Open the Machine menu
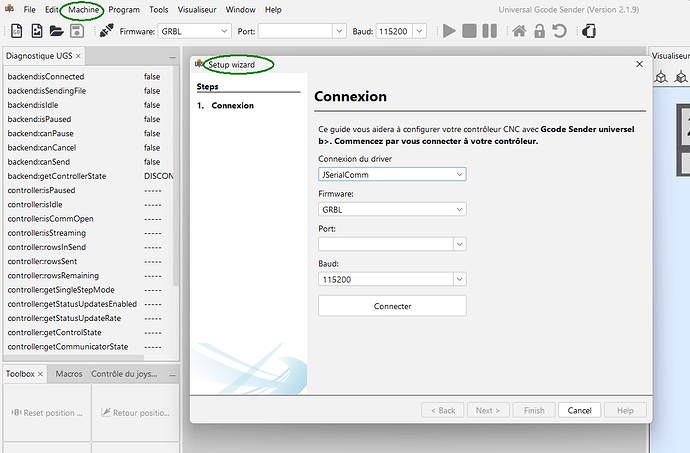 pyautogui.click(x=84, y=10)
